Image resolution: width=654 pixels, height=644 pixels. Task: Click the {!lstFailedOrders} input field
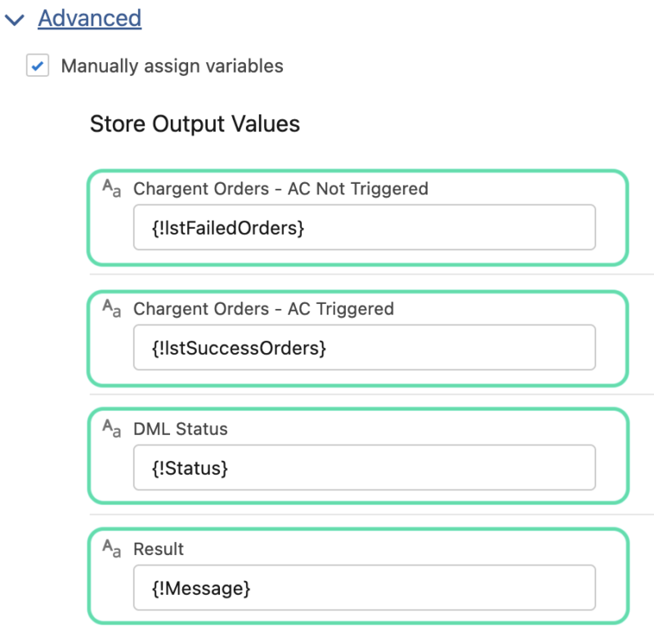pyautogui.click(x=365, y=227)
